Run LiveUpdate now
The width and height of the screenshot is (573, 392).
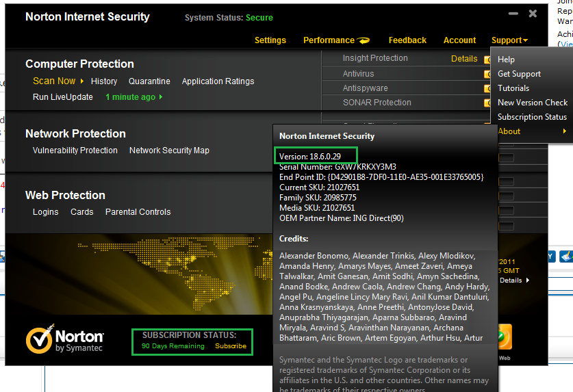point(63,97)
